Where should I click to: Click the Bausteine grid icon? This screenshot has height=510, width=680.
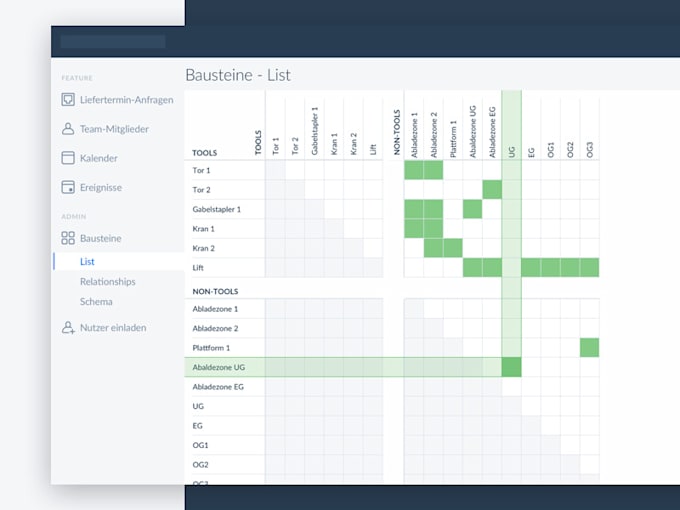point(68,238)
